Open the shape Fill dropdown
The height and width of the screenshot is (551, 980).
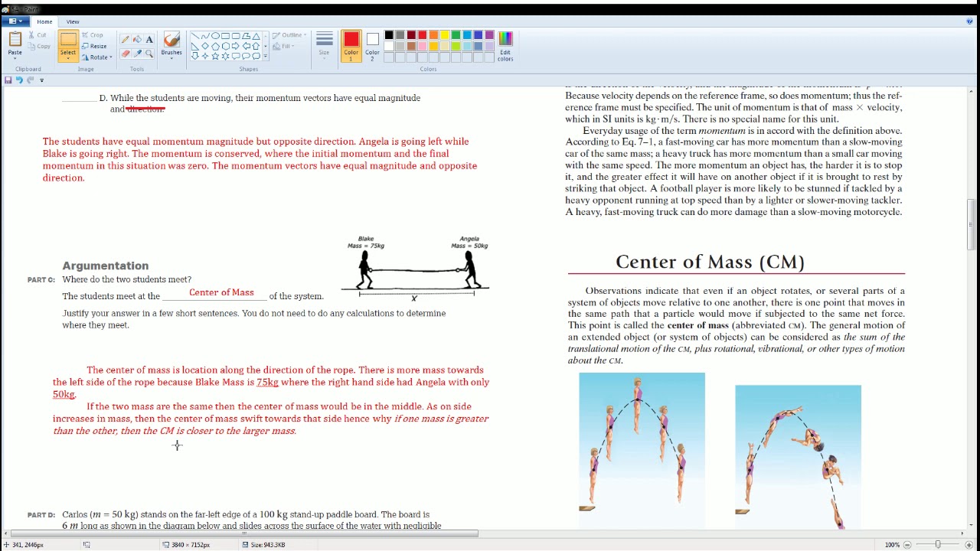[x=284, y=46]
